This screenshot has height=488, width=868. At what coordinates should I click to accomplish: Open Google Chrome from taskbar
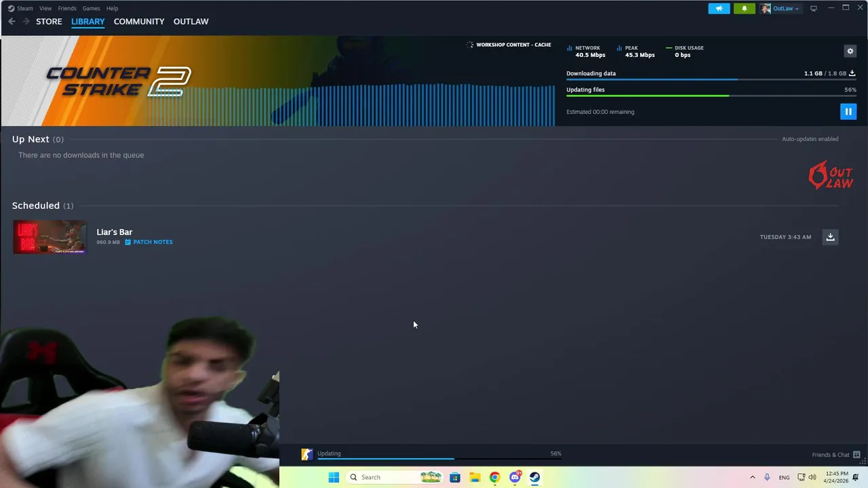pyautogui.click(x=494, y=477)
